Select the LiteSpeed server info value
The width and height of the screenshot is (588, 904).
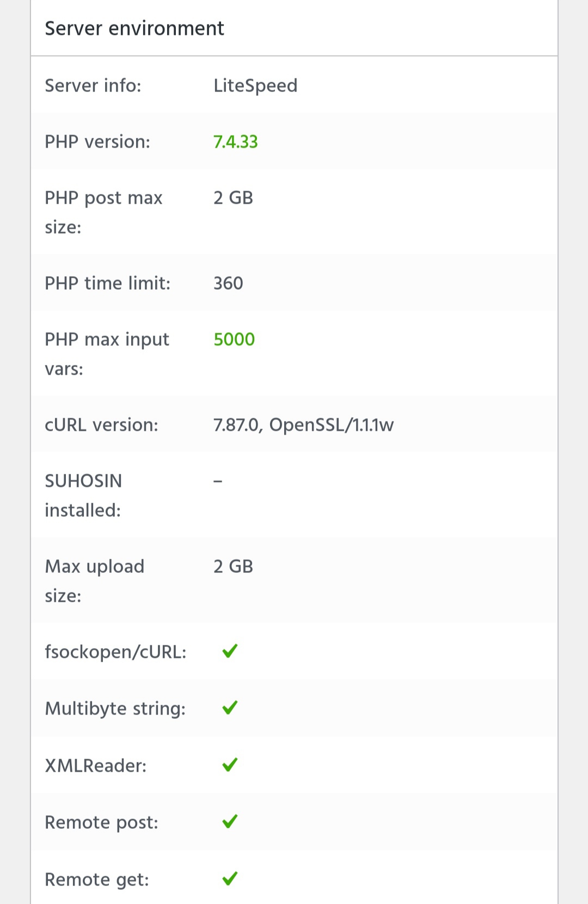point(255,85)
